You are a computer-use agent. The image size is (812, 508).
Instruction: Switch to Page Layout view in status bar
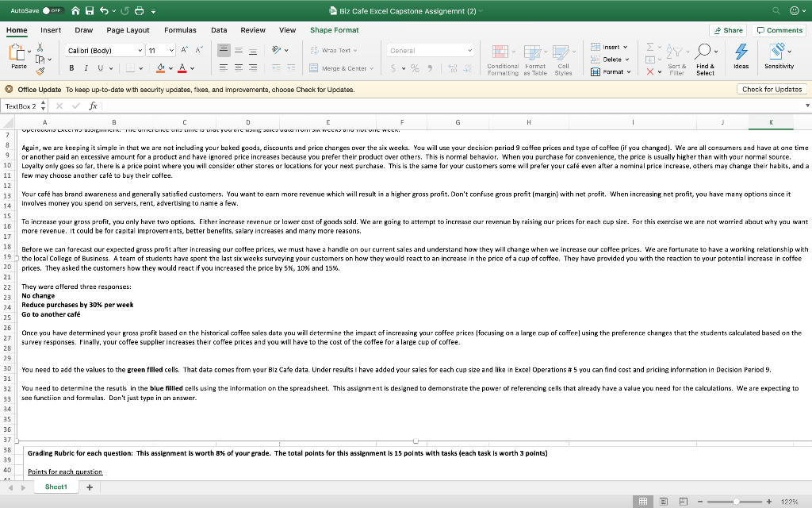pos(664,502)
